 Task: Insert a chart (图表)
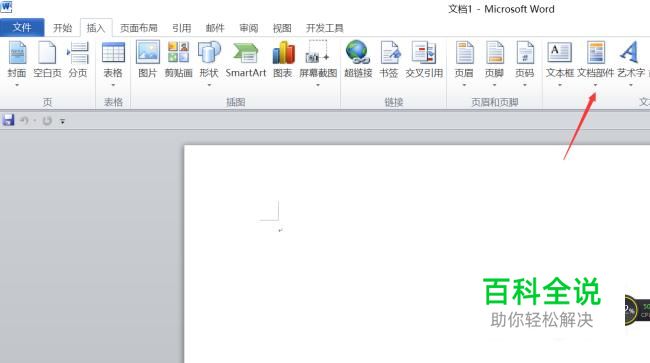click(283, 60)
